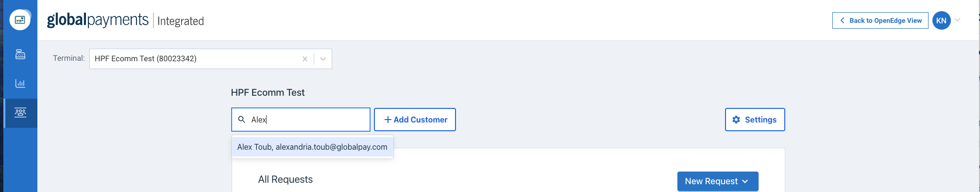Open the virtual terminal sidebar icon
The width and height of the screenshot is (980, 192).
click(20, 54)
